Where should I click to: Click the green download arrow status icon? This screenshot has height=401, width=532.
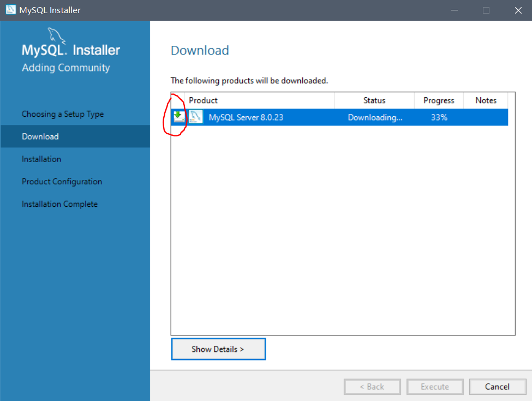pos(179,117)
